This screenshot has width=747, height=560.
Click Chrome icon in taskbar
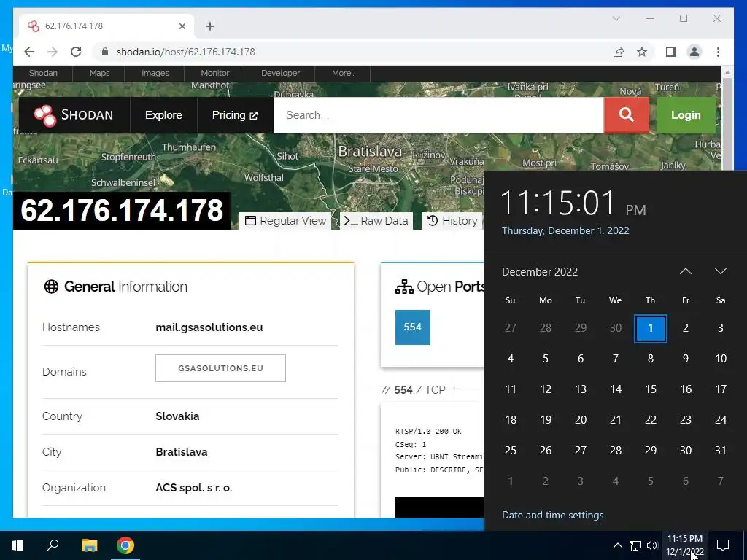[x=125, y=545]
